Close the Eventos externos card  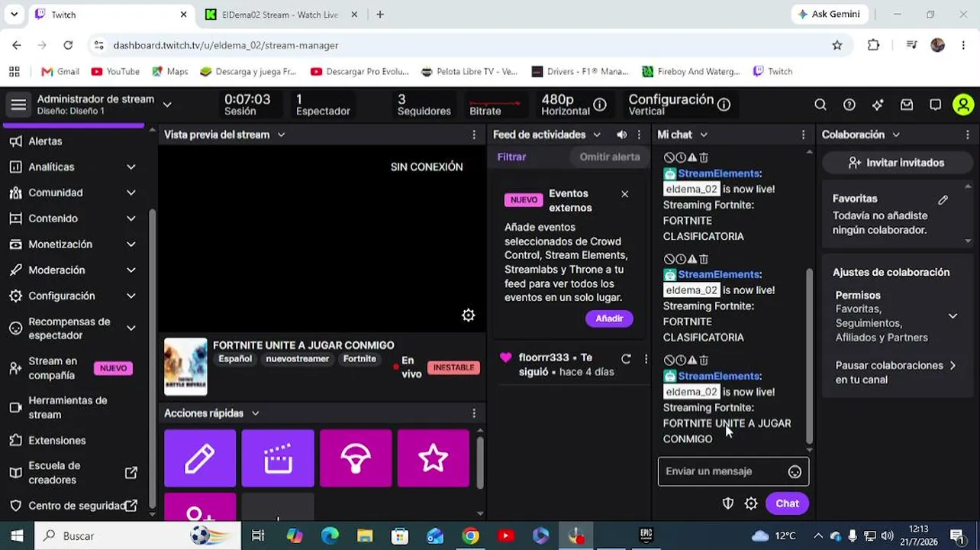pyautogui.click(x=624, y=194)
